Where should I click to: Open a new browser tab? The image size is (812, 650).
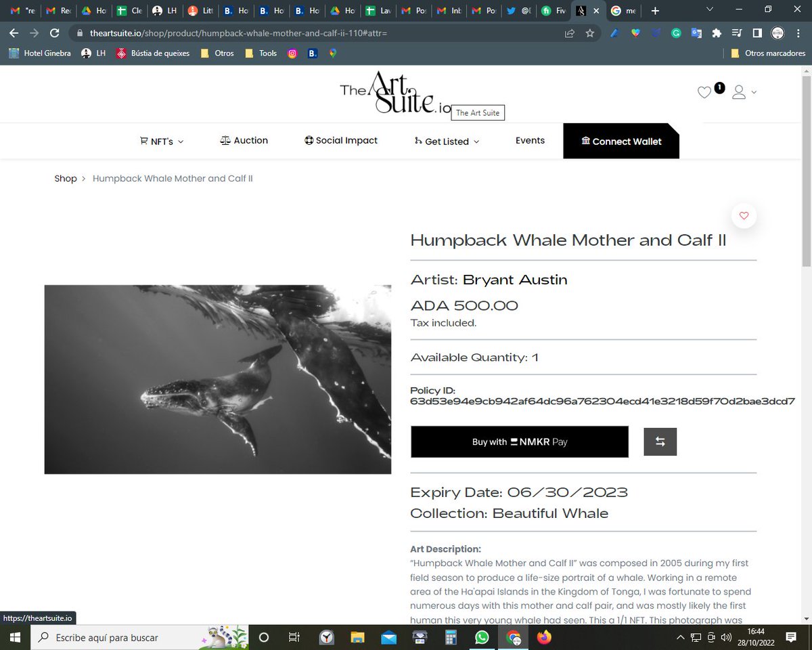coord(654,11)
